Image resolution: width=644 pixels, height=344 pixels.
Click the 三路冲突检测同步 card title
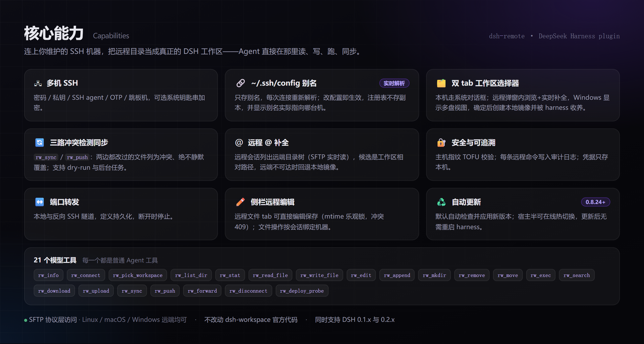[x=79, y=143]
